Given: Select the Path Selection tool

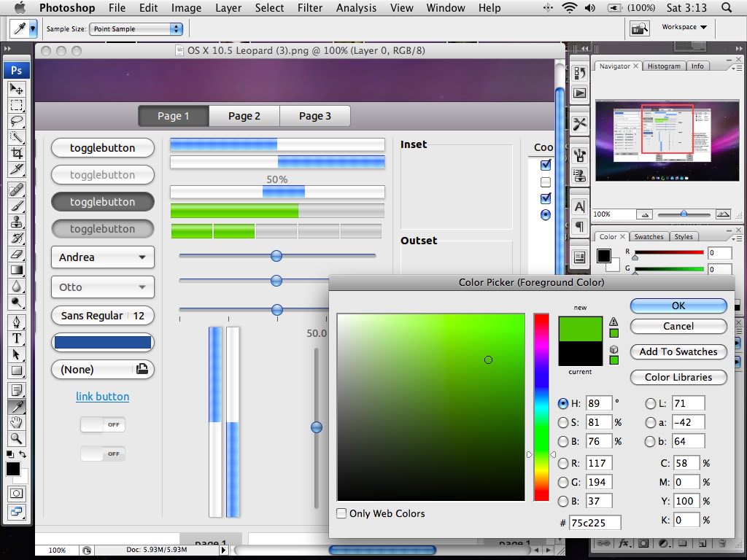Looking at the screenshot, I should (17, 355).
